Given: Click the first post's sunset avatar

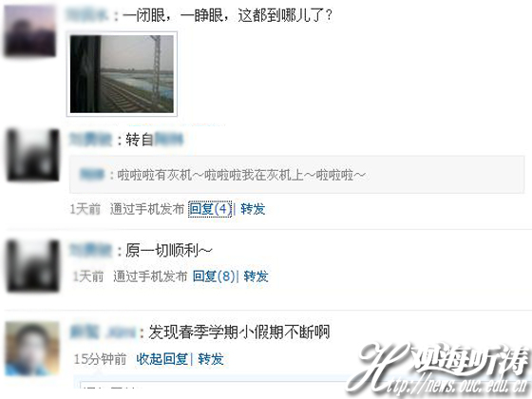Looking at the screenshot, I should point(29,30).
